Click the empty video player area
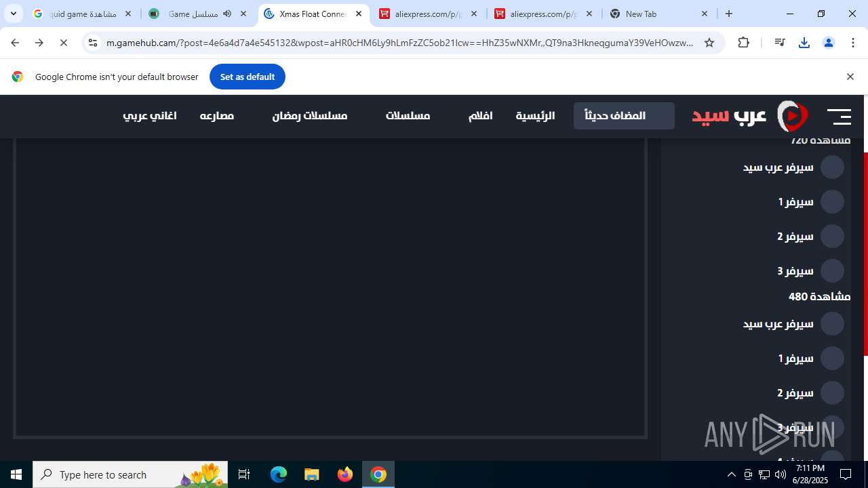Image resolution: width=868 pixels, height=488 pixels. point(330,287)
